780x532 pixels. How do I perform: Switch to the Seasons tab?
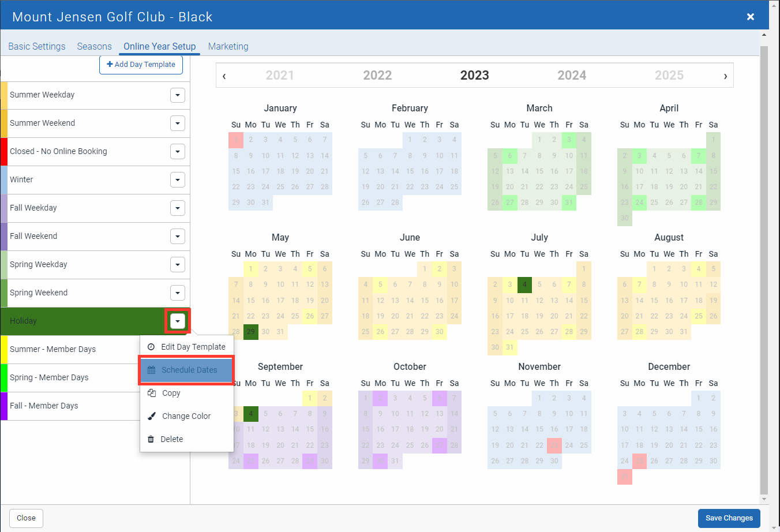coord(94,46)
